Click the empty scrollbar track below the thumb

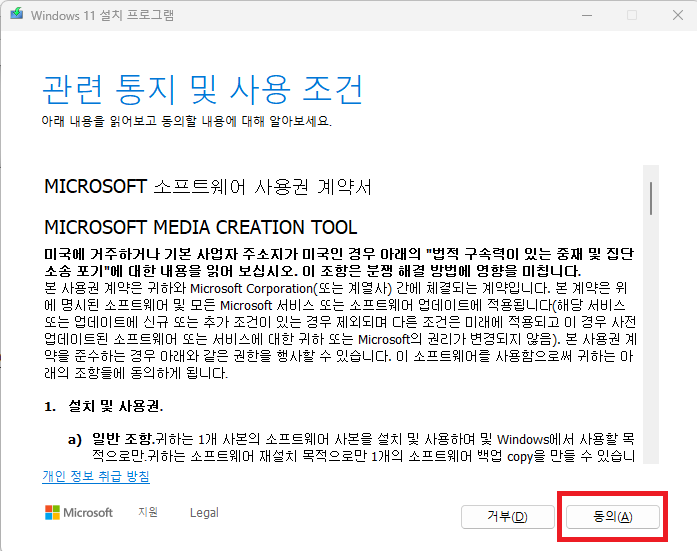pyautogui.click(x=651, y=350)
